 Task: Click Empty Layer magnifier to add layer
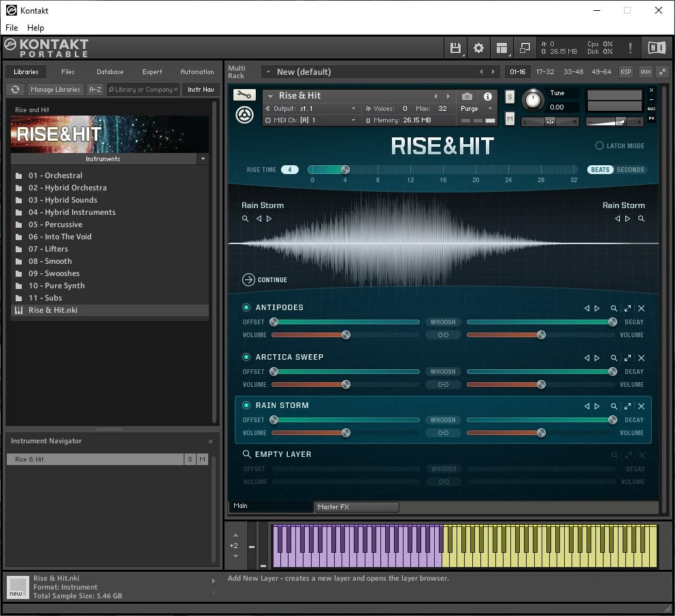coord(247,454)
